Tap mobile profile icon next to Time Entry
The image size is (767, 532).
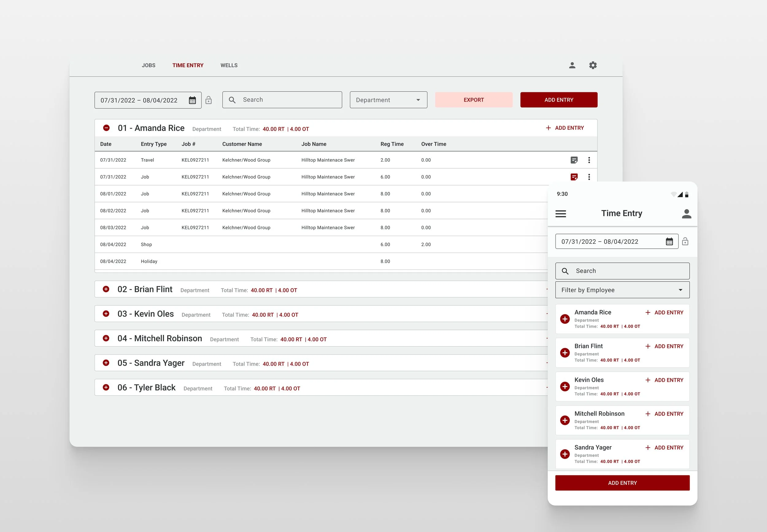pos(686,214)
